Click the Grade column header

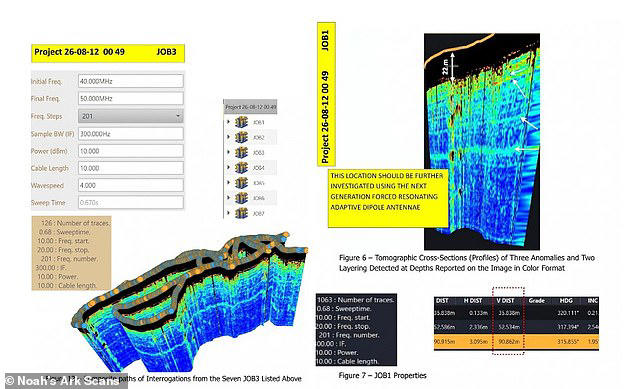[x=537, y=300]
